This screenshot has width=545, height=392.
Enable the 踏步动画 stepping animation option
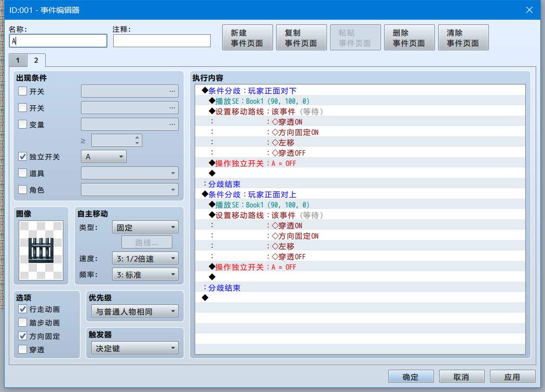[x=23, y=323]
